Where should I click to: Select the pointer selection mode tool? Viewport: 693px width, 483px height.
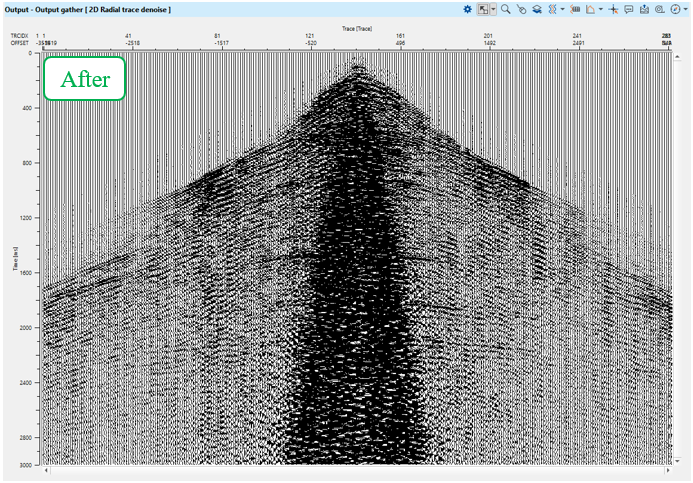(482, 9)
